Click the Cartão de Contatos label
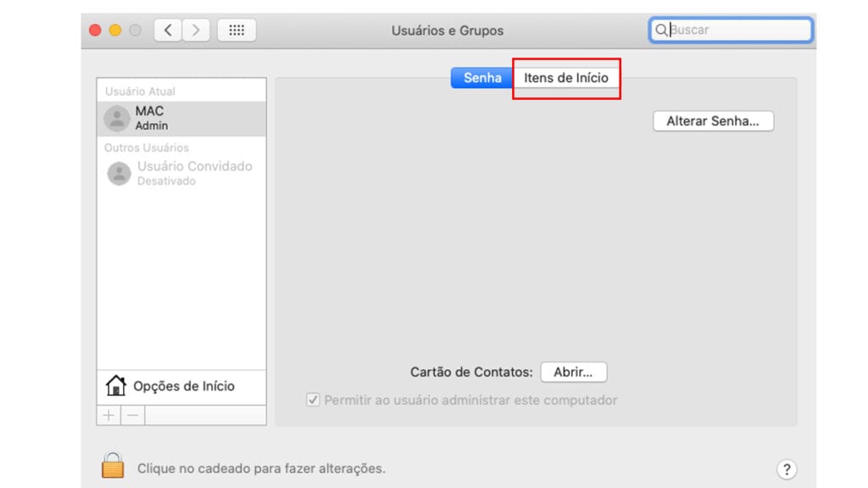This screenshot has height=488, width=868. pyautogui.click(x=471, y=372)
